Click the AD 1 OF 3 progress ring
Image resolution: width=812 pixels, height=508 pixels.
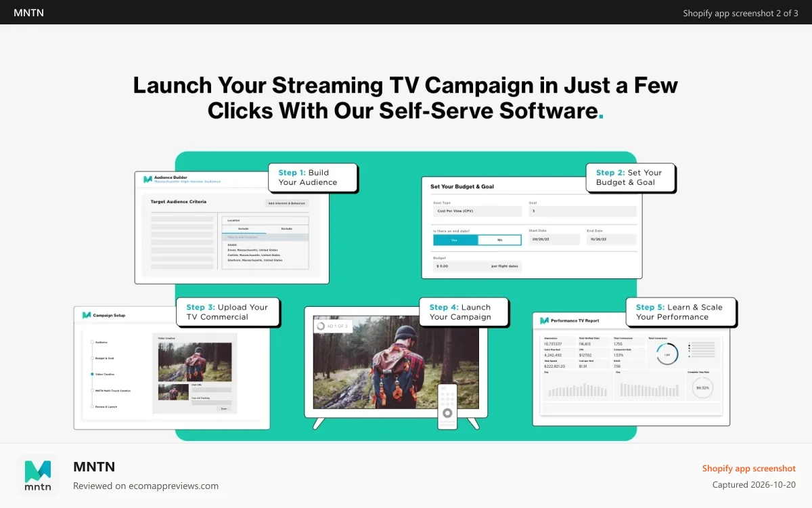320,326
